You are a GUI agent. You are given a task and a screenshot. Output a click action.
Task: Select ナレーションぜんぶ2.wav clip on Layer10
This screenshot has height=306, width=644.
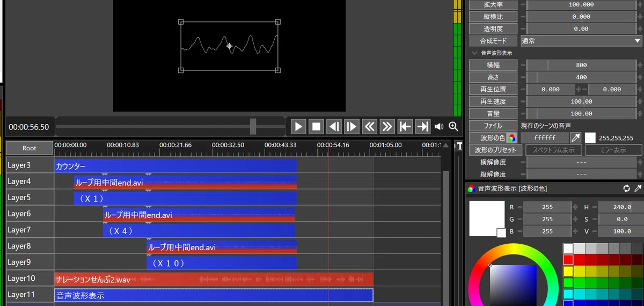click(x=214, y=279)
